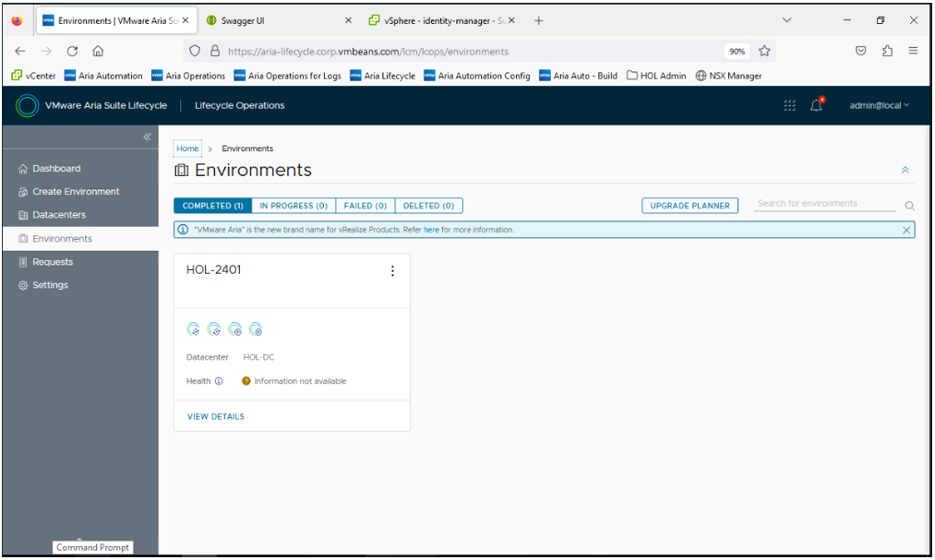Click the fourth product icon on HOL-2401
Screen dimensions: 935x560
point(256,328)
